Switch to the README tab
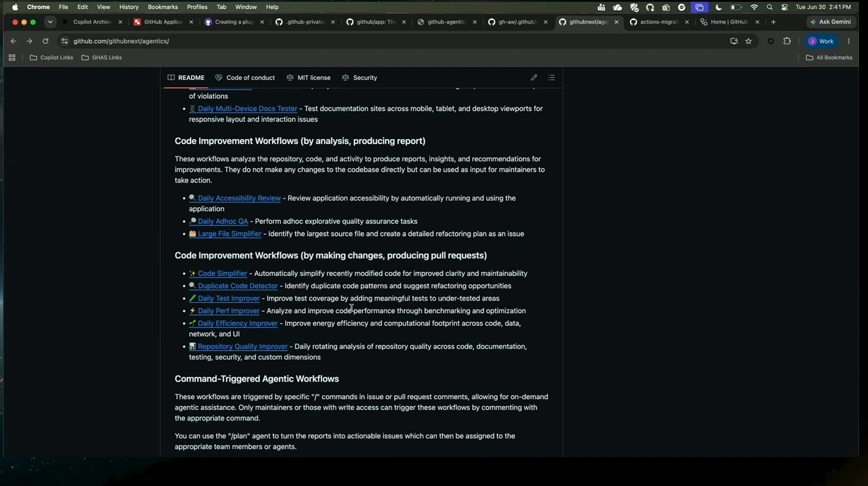868x486 pixels. coord(186,78)
